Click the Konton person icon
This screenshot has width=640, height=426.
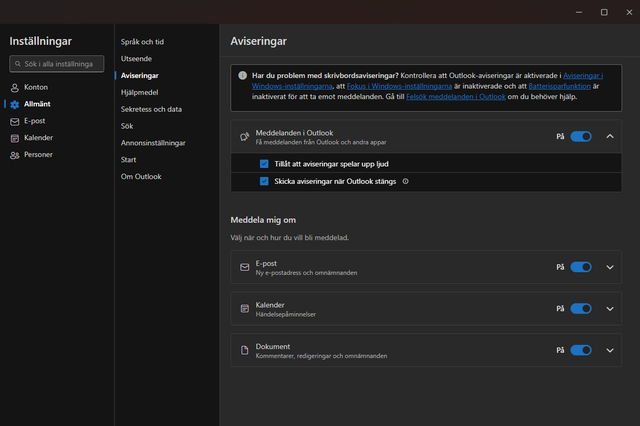click(15, 87)
